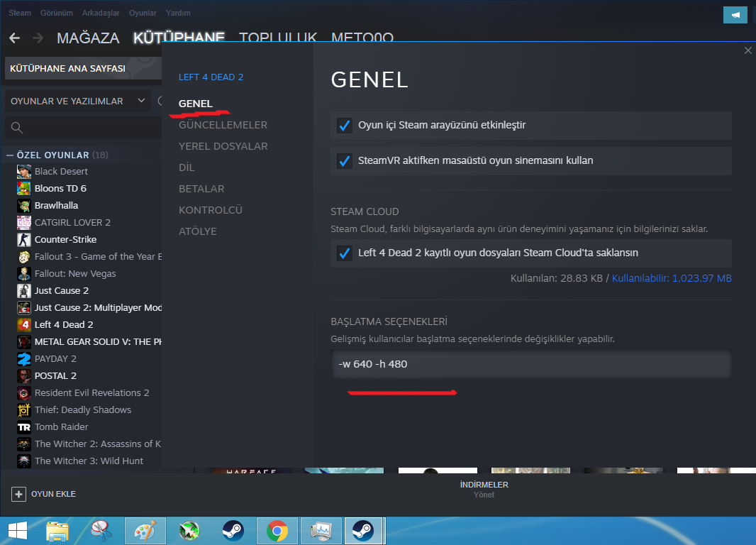Click KÜTÜPHANE ANA SAYFASI button
This screenshot has height=545, width=756.
[x=83, y=69]
